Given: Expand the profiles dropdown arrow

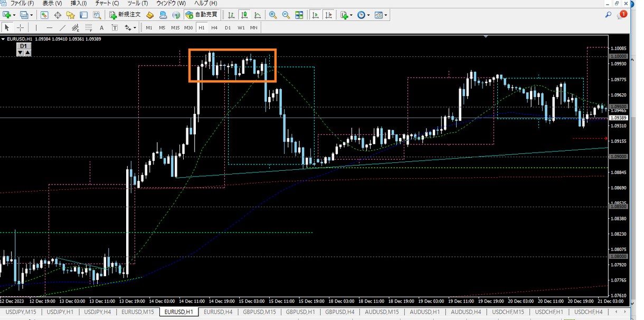Looking at the screenshot, I should click(x=31, y=15).
